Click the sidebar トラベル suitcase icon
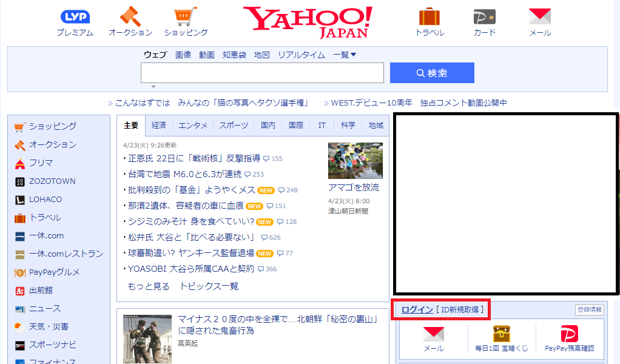Image resolution: width=620 pixels, height=364 pixels. [20, 218]
